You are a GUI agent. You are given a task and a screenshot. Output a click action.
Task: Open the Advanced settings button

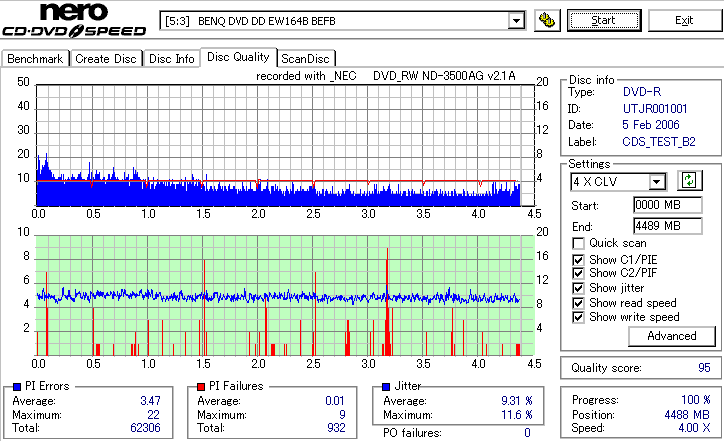pos(672,336)
